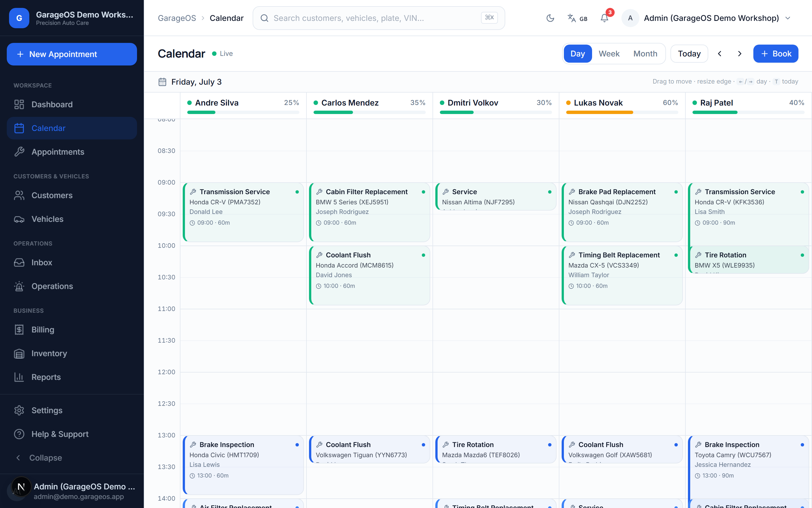Create a New Appointment
The image size is (812, 508).
tap(72, 54)
